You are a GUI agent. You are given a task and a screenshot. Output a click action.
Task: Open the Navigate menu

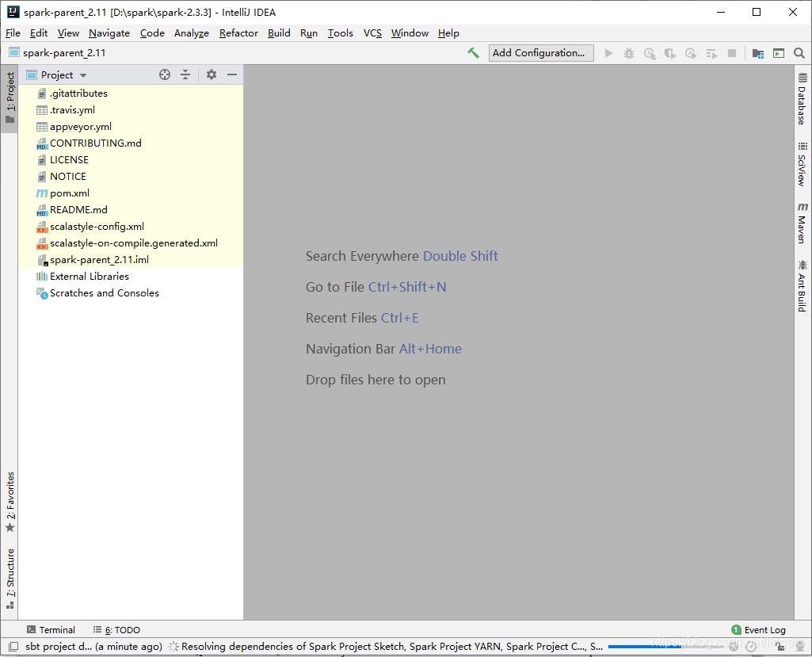[109, 33]
